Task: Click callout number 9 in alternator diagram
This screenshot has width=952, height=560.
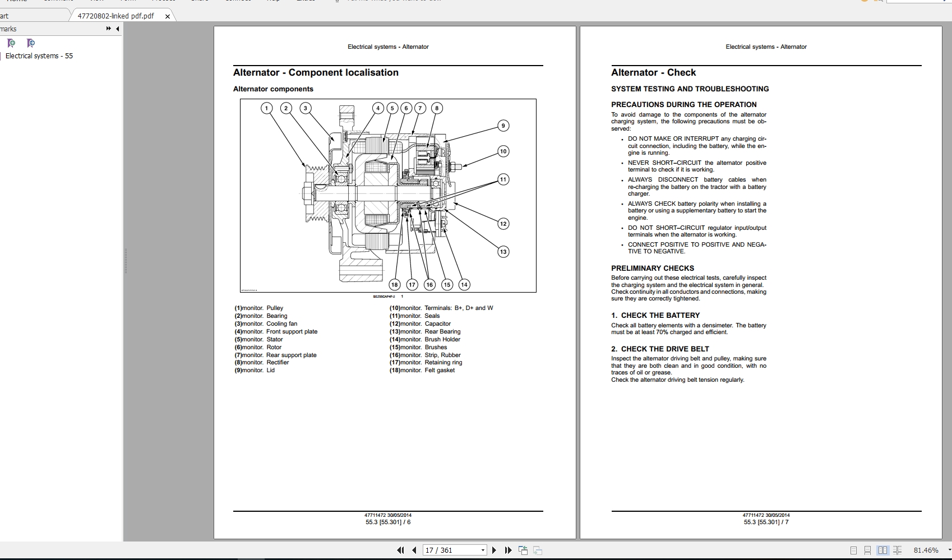Action: (503, 126)
